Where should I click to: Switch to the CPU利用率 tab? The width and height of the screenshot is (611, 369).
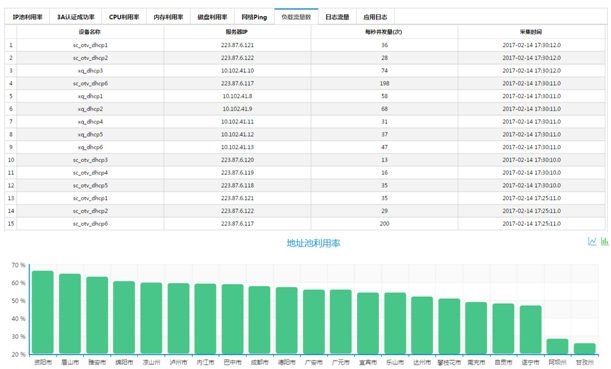tap(124, 17)
